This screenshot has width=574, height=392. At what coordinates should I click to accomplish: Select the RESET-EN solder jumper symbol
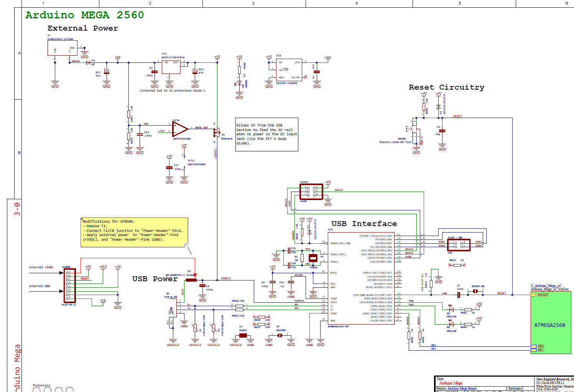(475, 291)
